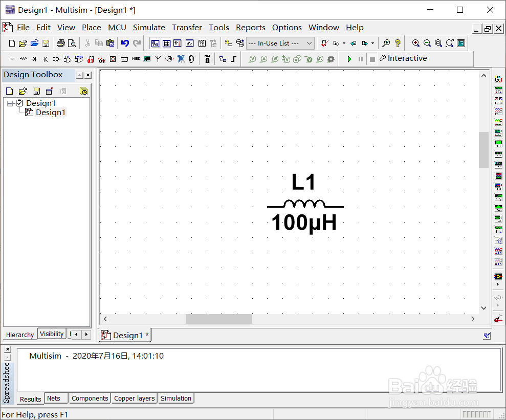Collapse the Design1 tree node
Screen dimensions: 506x420
tap(10, 103)
